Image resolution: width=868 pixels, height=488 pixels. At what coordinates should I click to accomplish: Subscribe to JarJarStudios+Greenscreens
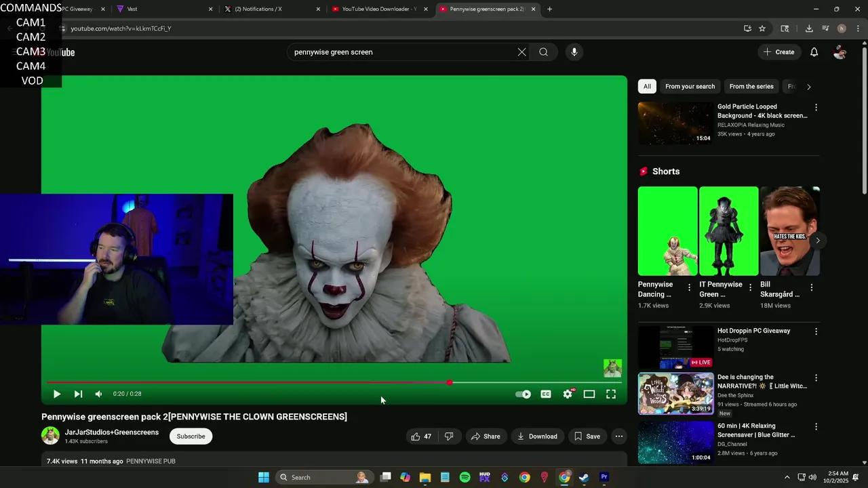click(x=191, y=436)
